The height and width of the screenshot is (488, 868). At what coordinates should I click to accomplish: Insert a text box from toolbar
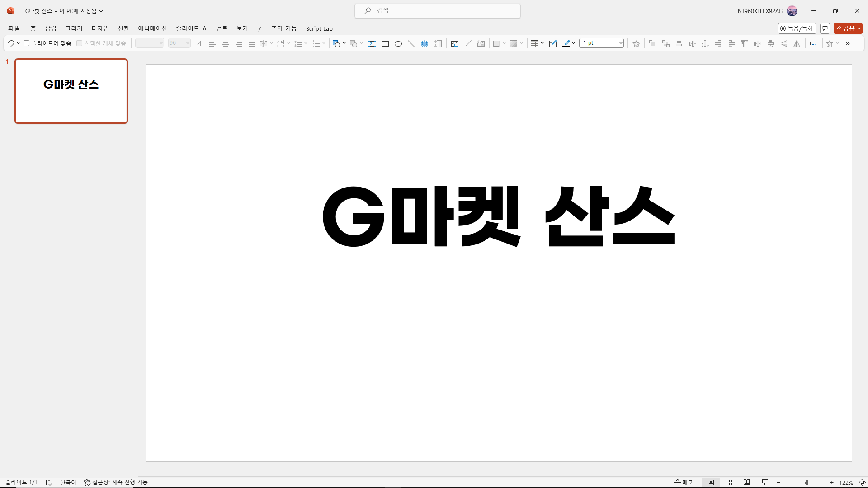click(x=372, y=44)
